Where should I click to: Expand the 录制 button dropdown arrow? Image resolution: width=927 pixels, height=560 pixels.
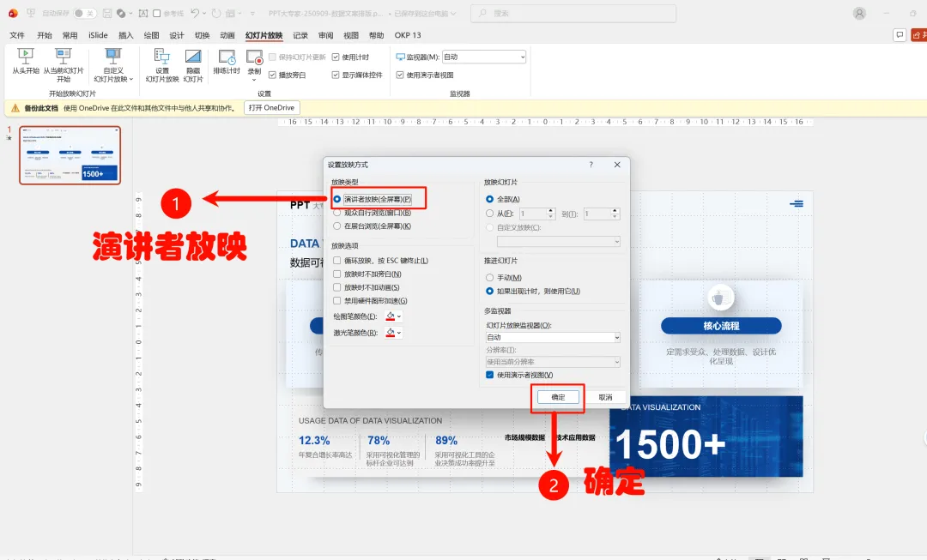pyautogui.click(x=254, y=81)
